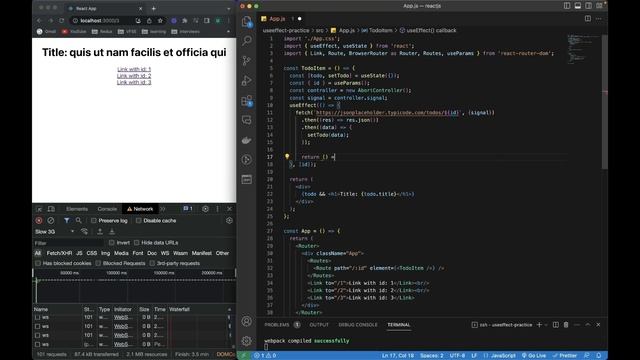Open the Extensions view in VS Code

tap(247, 100)
